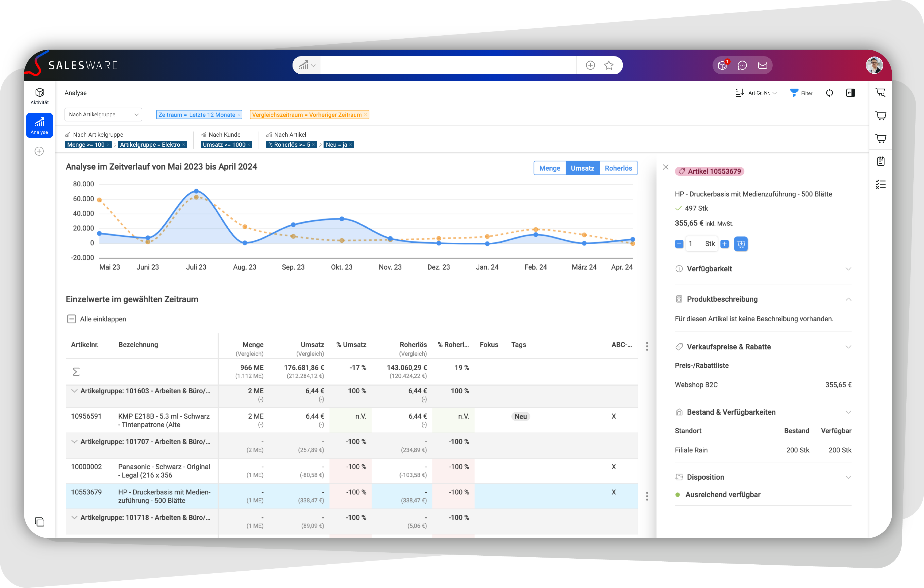Click the Filter button
The height and width of the screenshot is (588, 924).
(x=801, y=93)
